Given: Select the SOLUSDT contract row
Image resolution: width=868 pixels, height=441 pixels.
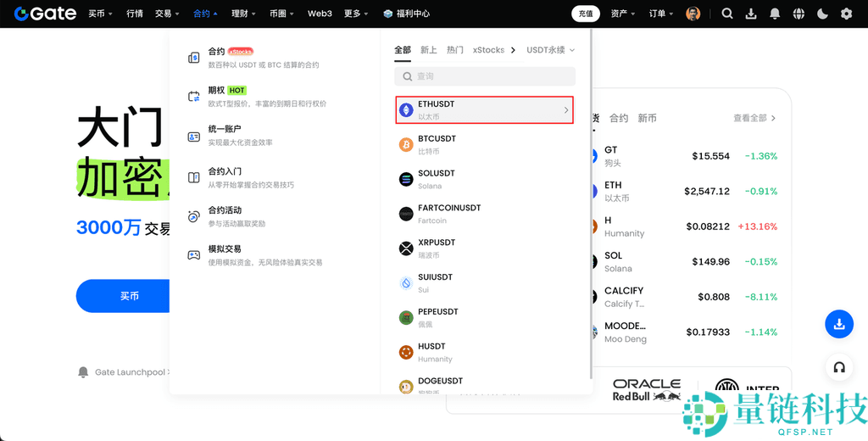Looking at the screenshot, I should point(485,179).
